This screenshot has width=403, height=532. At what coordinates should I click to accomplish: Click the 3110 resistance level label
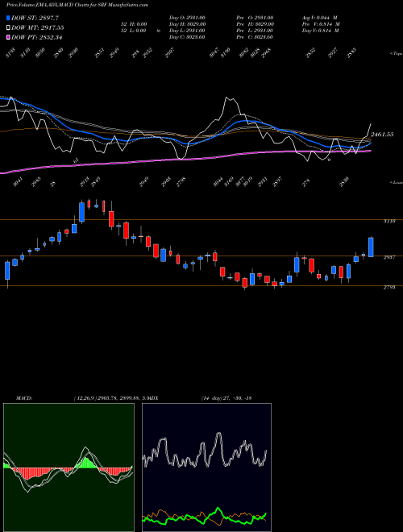[389, 221]
